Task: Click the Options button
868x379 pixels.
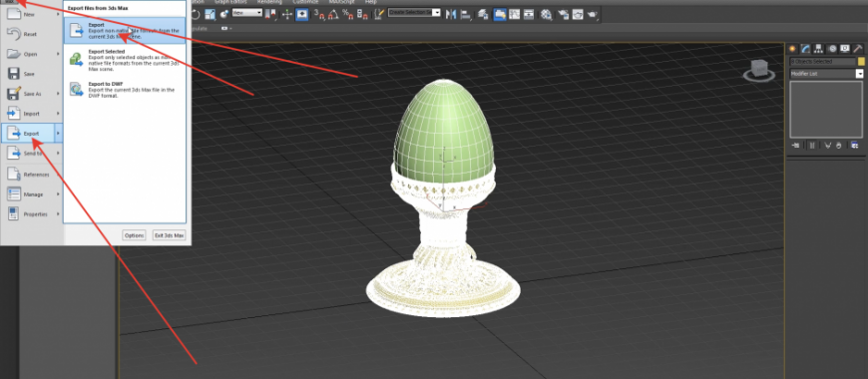Action: (x=134, y=235)
